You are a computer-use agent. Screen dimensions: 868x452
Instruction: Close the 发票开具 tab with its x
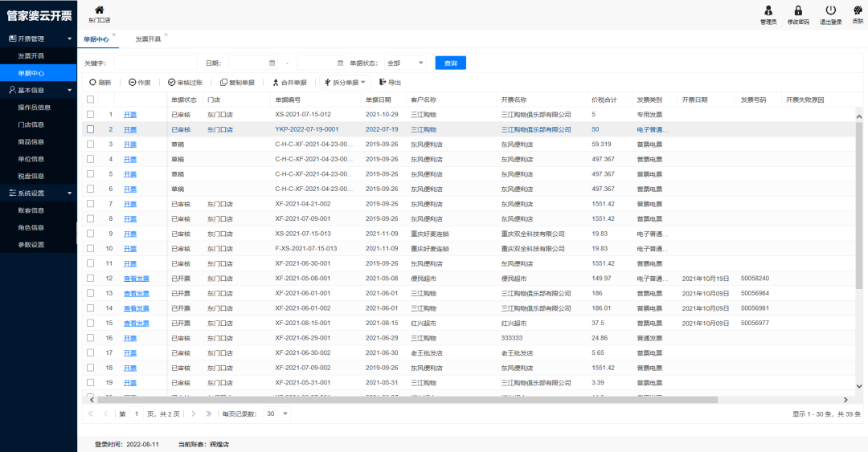[166, 35]
